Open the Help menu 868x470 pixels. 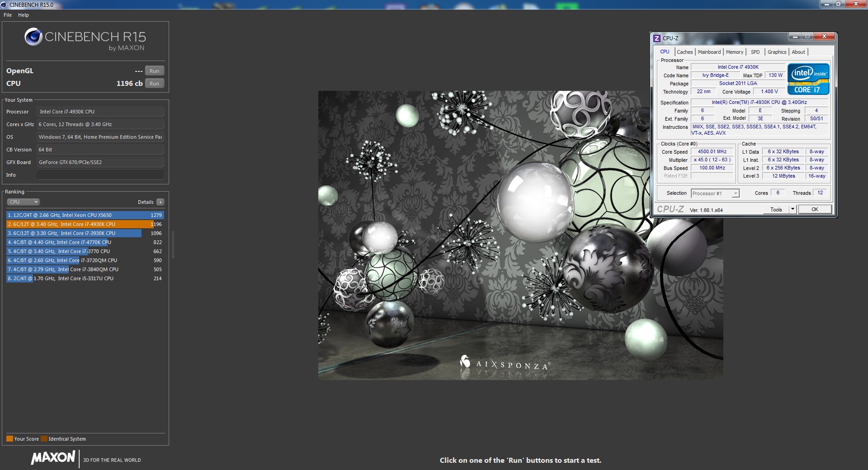coord(24,15)
